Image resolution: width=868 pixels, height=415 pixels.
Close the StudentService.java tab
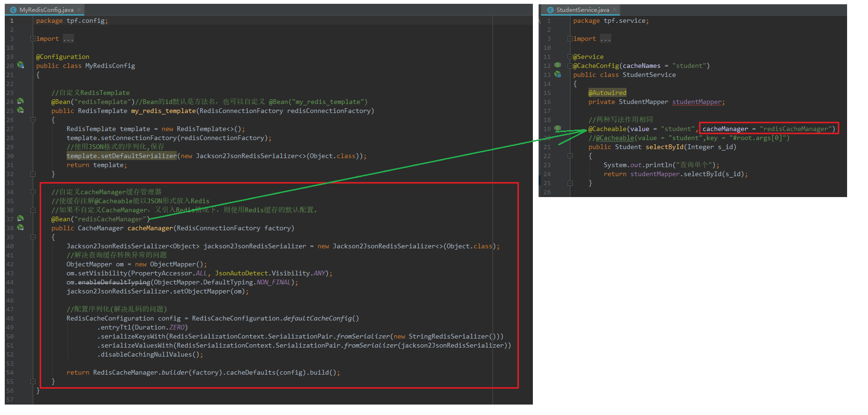coord(615,9)
